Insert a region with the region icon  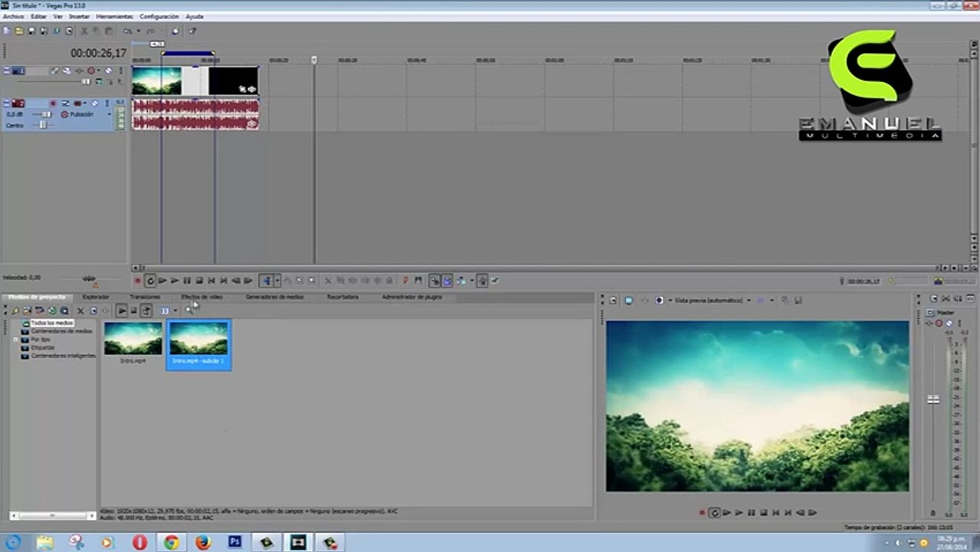click(x=418, y=281)
